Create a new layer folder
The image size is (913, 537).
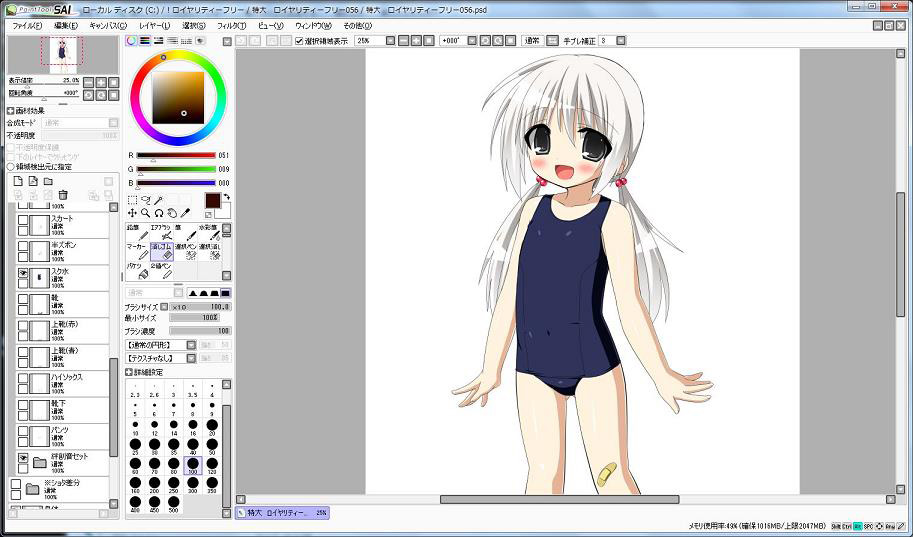point(48,181)
